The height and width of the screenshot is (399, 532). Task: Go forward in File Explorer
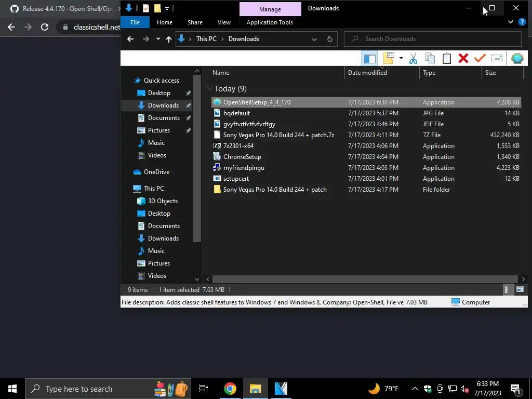146,39
